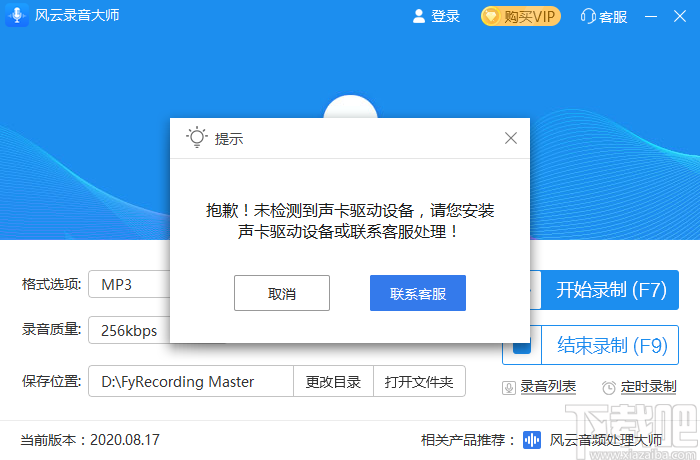Click the 抱歉！未检测到声卡驱动设备 message text
Image resolution: width=700 pixels, height=460 pixels.
(350, 221)
